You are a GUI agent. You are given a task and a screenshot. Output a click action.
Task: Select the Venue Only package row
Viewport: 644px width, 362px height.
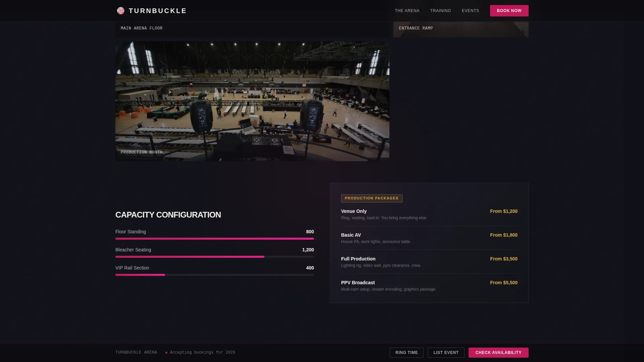click(x=429, y=214)
